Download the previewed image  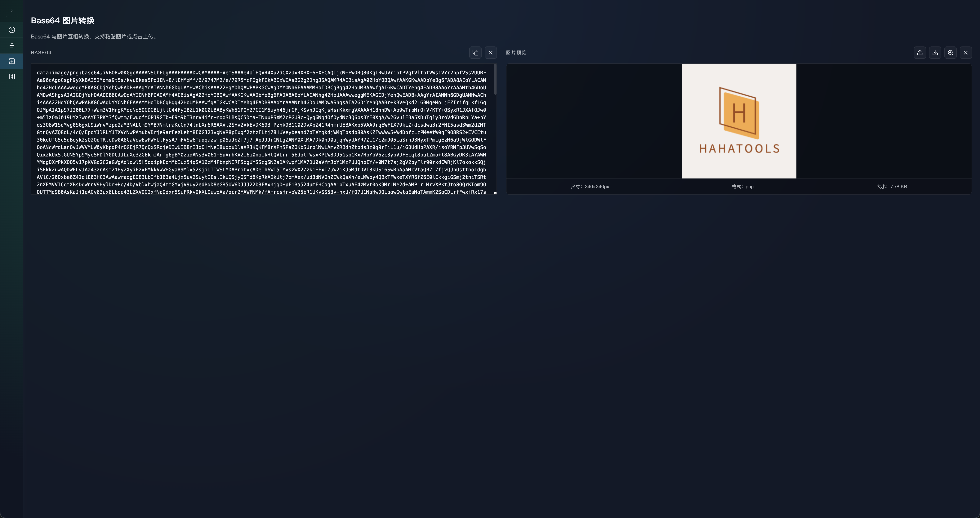click(935, 52)
